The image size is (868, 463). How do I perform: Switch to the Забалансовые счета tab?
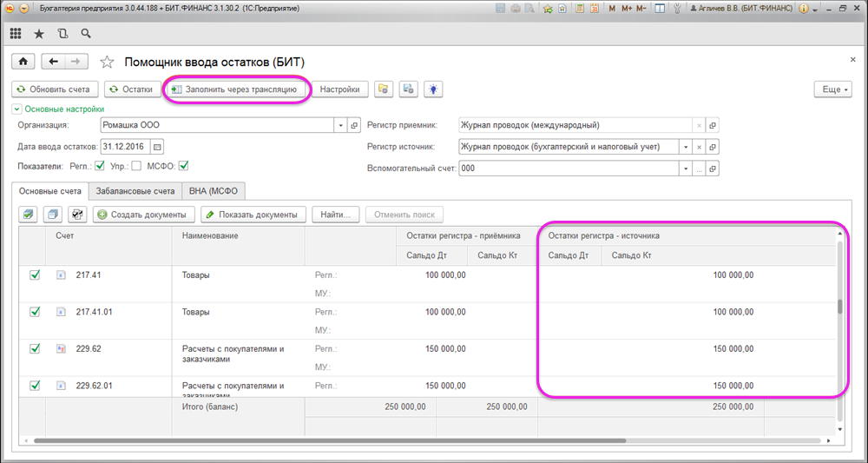click(x=135, y=191)
